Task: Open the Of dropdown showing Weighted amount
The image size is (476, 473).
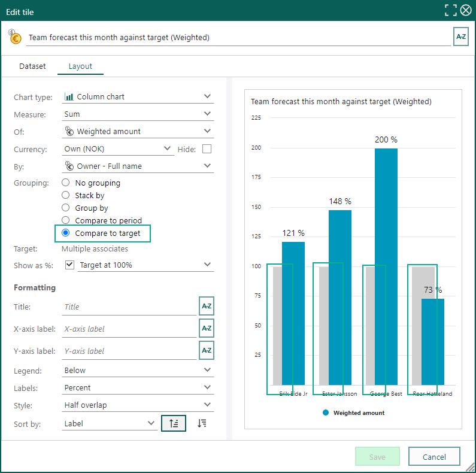Action: click(x=138, y=131)
